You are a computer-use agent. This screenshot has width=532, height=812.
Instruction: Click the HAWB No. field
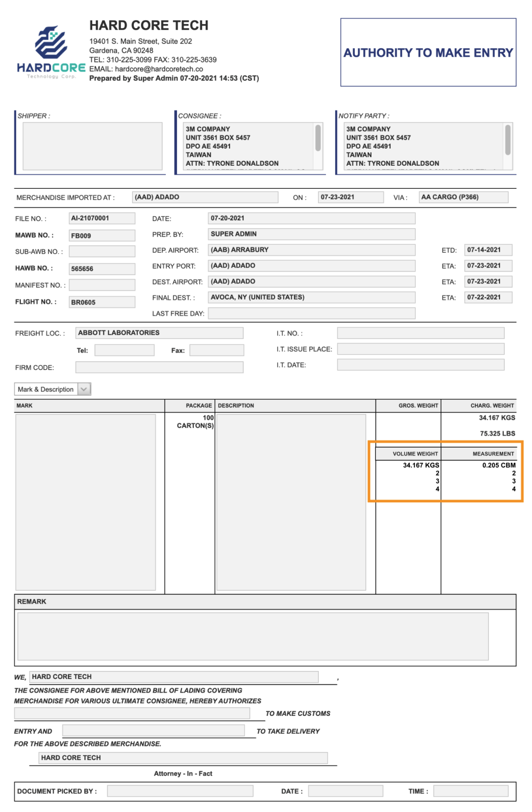[102, 269]
